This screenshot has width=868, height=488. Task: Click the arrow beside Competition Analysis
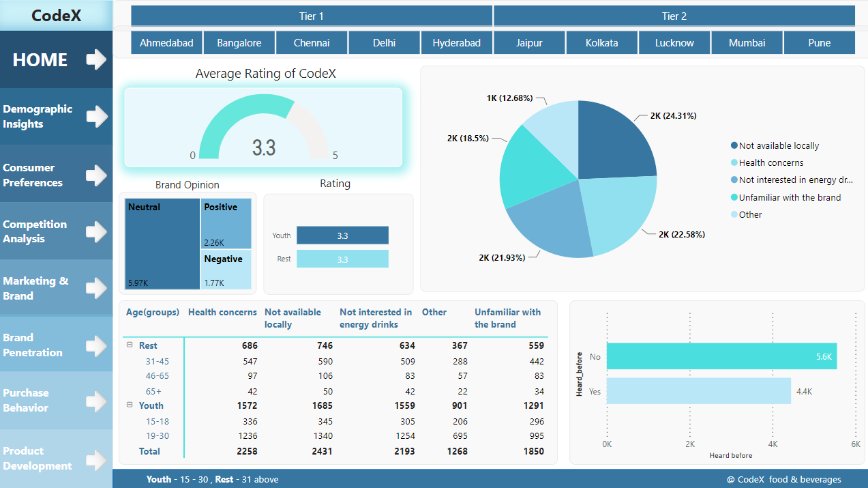(96, 231)
